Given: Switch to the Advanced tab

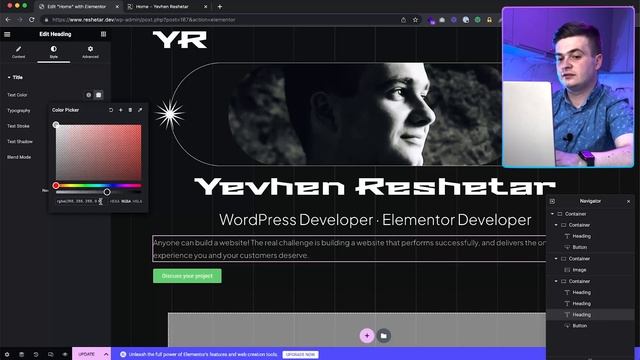Looking at the screenshot, I should coord(90,52).
